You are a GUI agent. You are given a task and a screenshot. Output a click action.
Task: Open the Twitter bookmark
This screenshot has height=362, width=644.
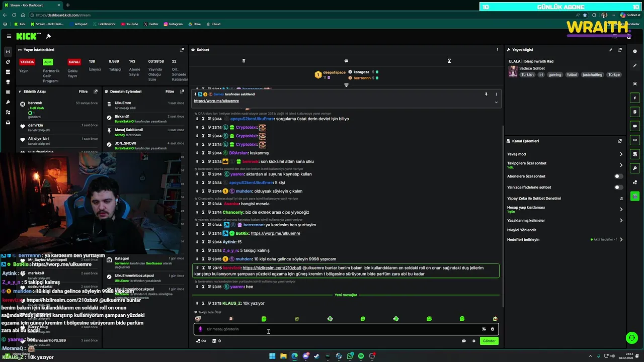(151, 24)
